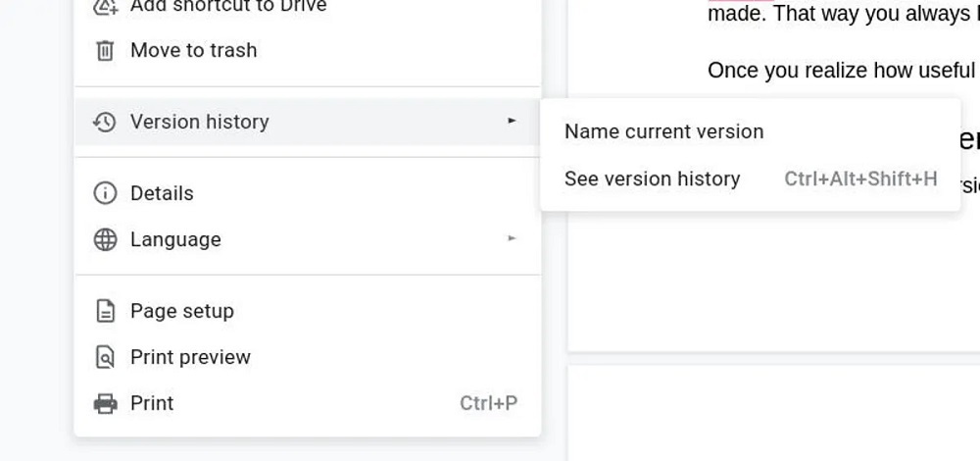980x461 pixels.
Task: Click the "Move to trash" text label
Action: pos(193,50)
